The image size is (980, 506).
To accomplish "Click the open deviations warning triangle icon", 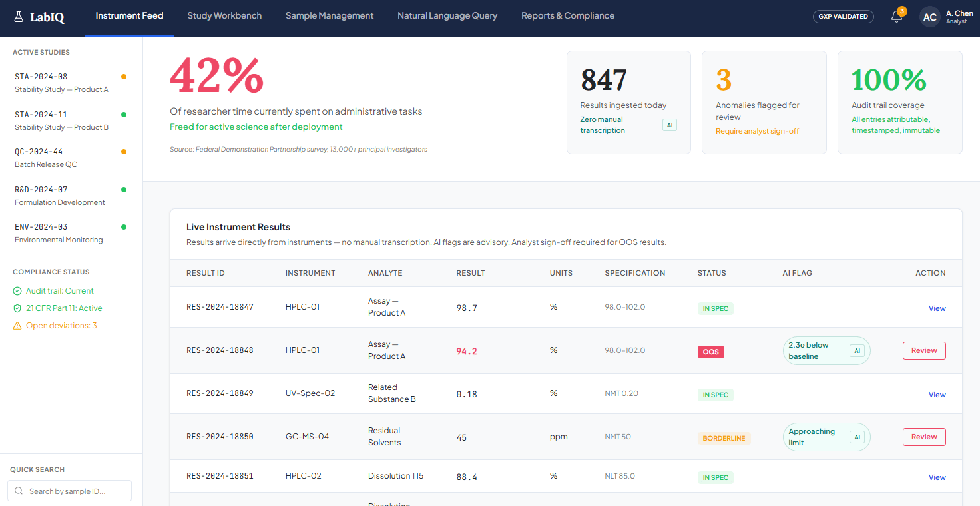I will (x=17, y=326).
